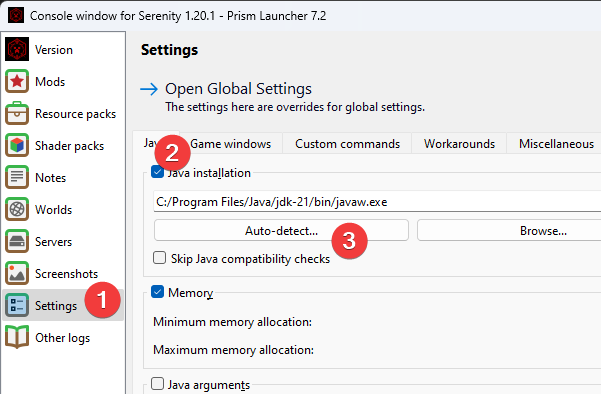601x394 pixels.
Task: Click the Resource packs icon
Action: [x=17, y=113]
